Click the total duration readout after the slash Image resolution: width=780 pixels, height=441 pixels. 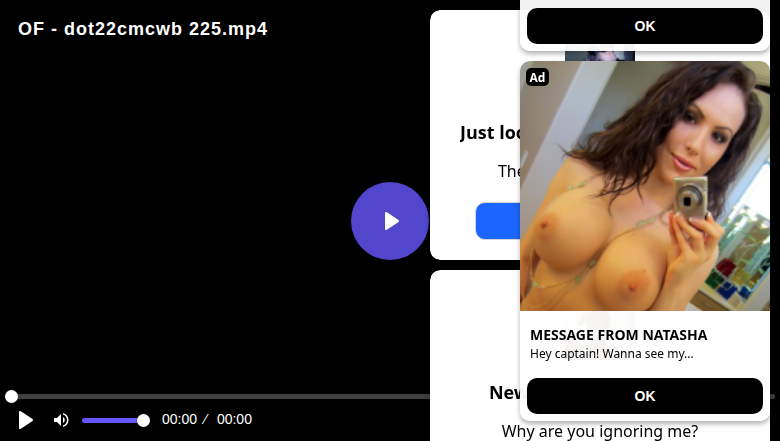point(234,420)
